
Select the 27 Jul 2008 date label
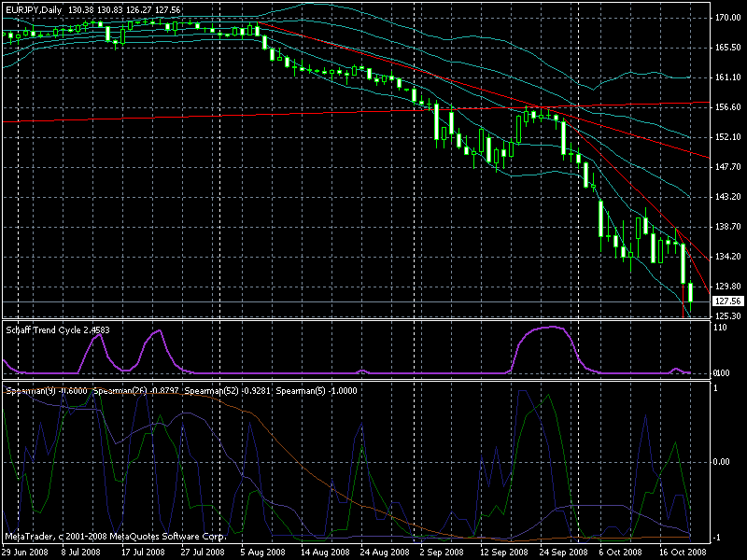coord(203,552)
